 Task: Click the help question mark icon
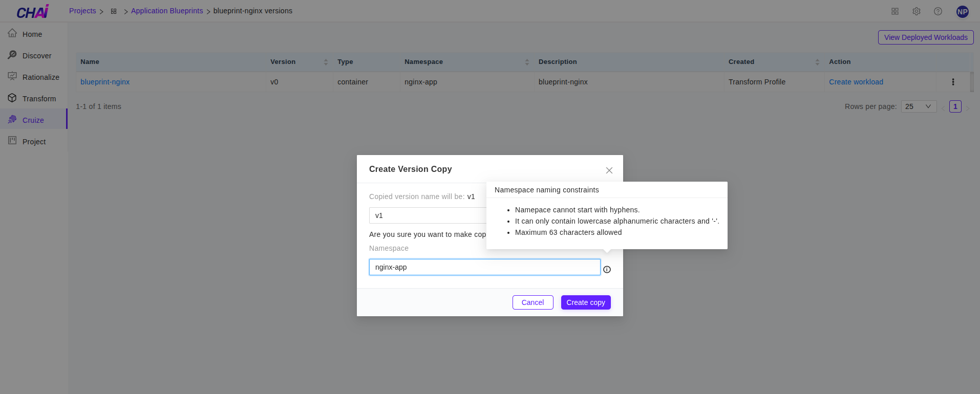tap(938, 11)
